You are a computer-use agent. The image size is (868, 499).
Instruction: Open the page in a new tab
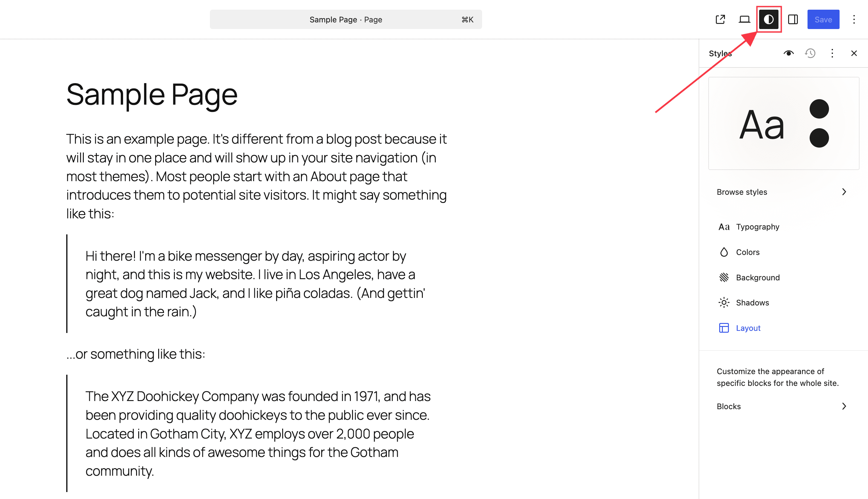click(x=720, y=20)
